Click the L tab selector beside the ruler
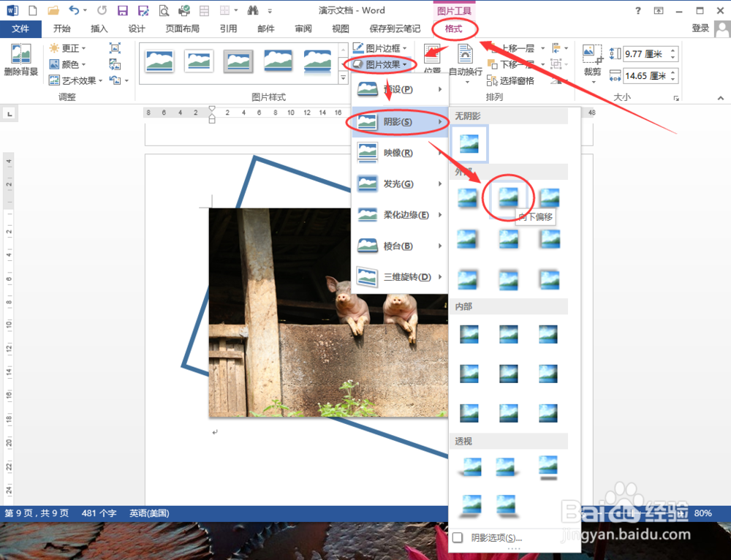The height and width of the screenshot is (560, 731). [x=10, y=113]
